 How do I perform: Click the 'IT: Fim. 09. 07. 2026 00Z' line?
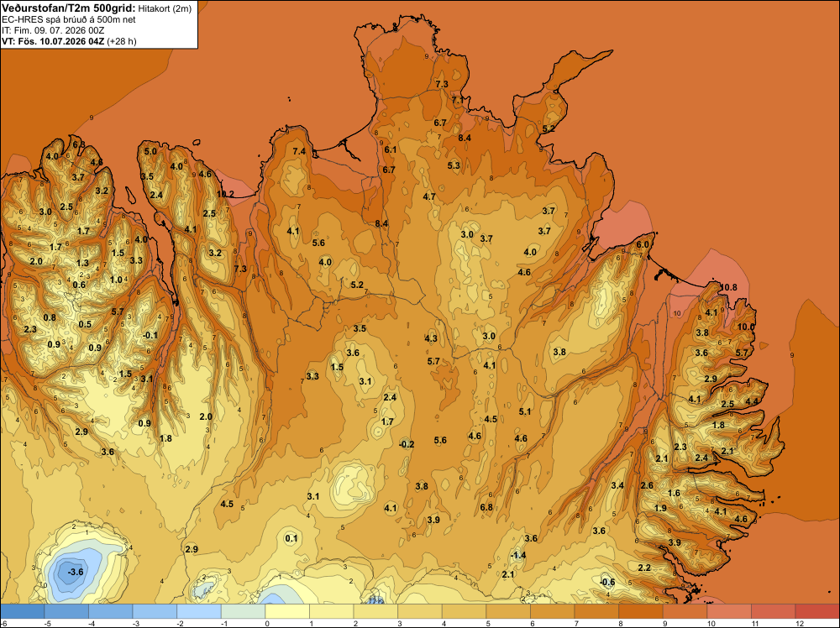pos(53,30)
